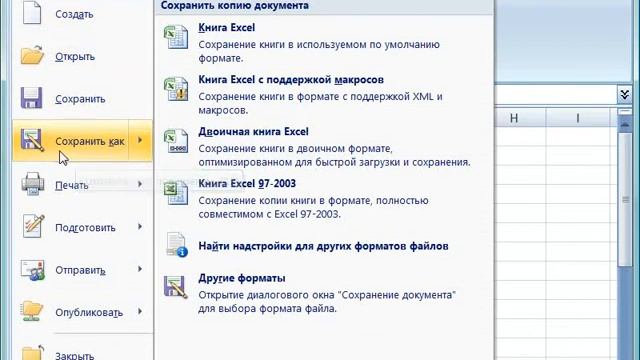The image size is (640, 360).
Task: Click the vertical scrollbar thumb
Action: click(624, 199)
